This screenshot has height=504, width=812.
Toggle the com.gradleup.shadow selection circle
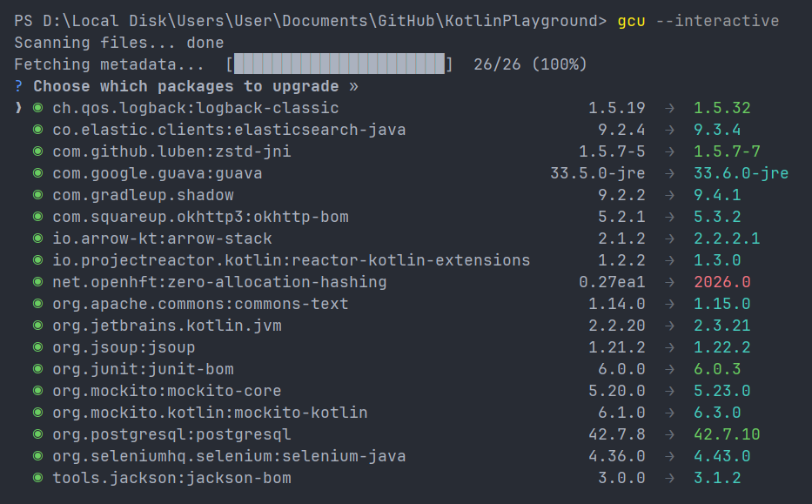click(37, 195)
